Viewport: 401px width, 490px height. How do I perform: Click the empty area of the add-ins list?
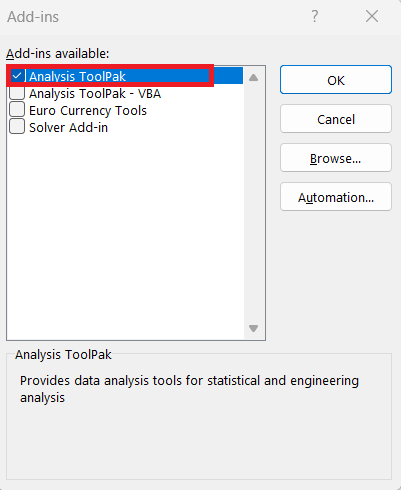(x=125, y=233)
